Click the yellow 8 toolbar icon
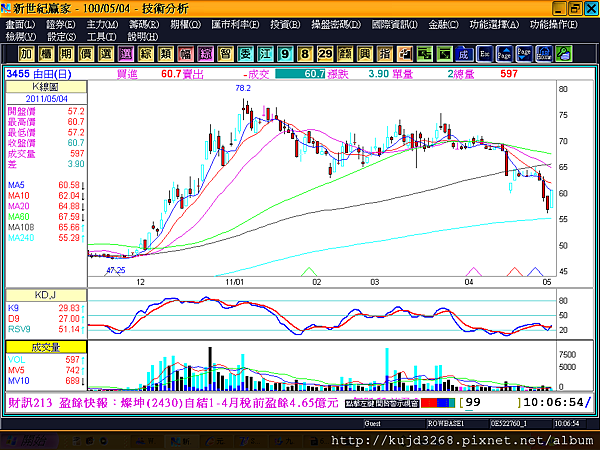Screen dimensions: 600x450 tap(305, 54)
